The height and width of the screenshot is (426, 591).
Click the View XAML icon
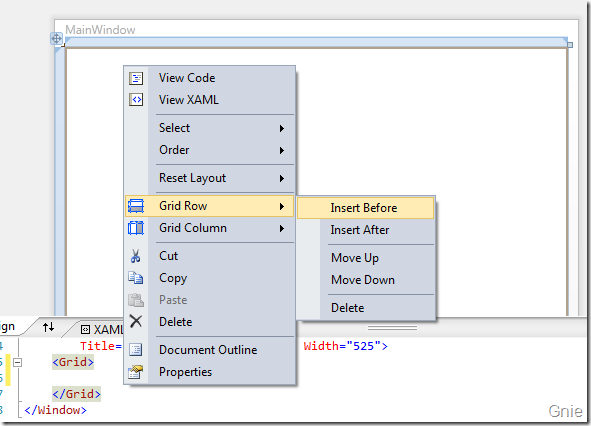click(x=136, y=100)
